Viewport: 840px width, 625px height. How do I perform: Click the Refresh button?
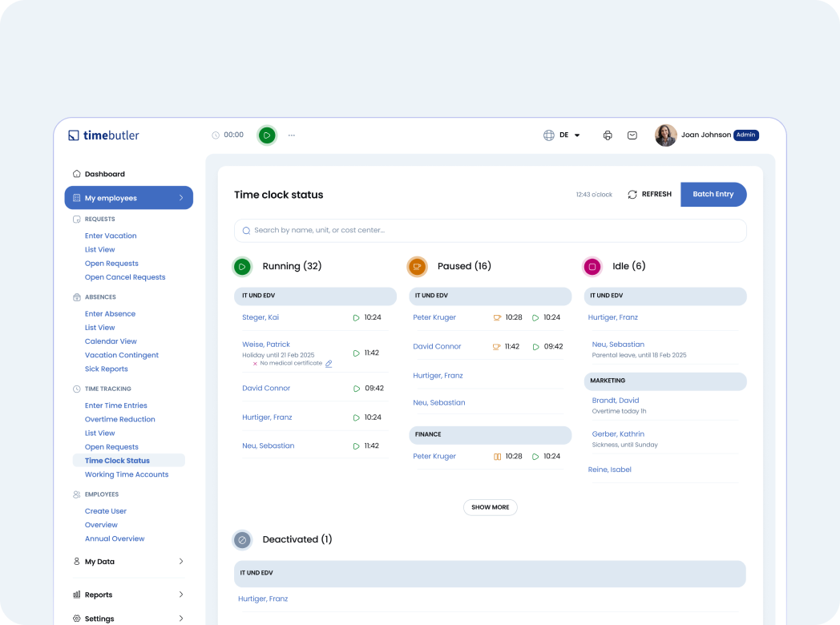pyautogui.click(x=649, y=195)
